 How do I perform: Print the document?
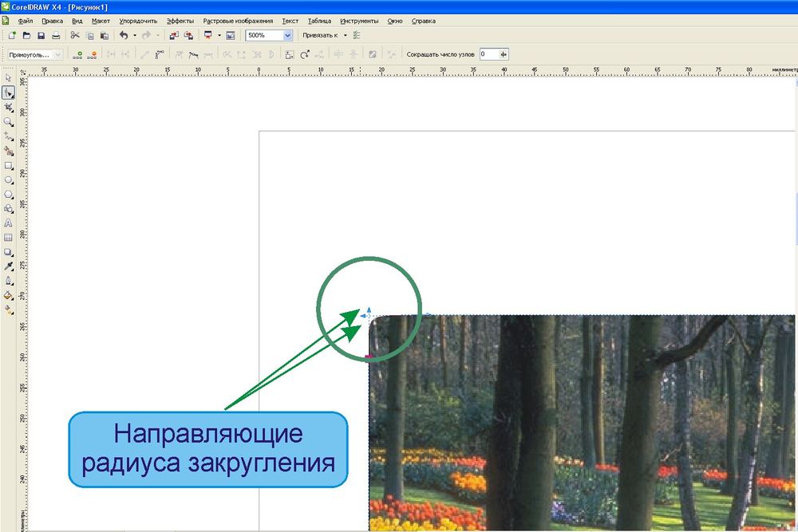click(x=56, y=35)
